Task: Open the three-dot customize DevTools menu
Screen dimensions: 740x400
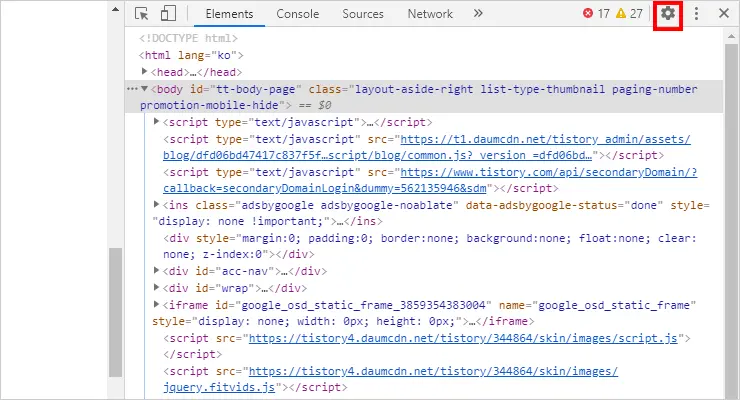Action: pyautogui.click(x=697, y=14)
